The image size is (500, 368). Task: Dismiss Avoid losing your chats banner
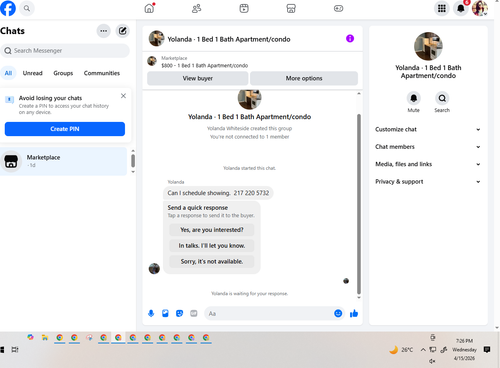[x=123, y=96]
